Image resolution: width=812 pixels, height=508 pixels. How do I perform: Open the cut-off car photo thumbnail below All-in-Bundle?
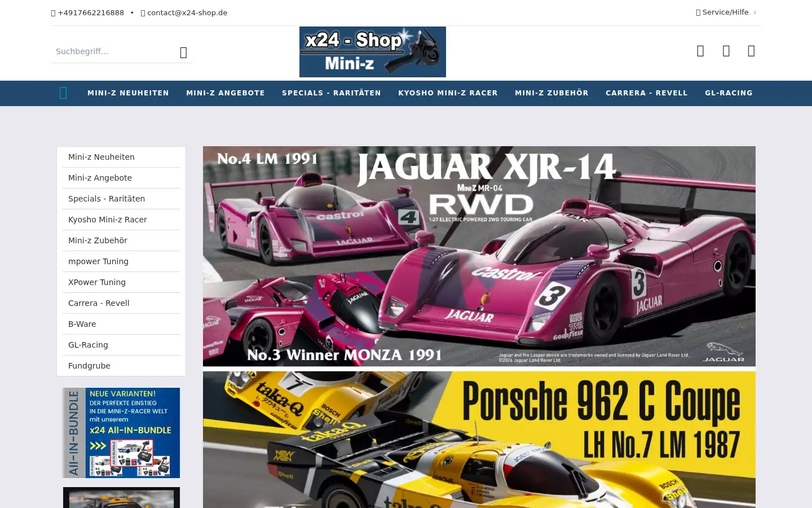(x=121, y=497)
